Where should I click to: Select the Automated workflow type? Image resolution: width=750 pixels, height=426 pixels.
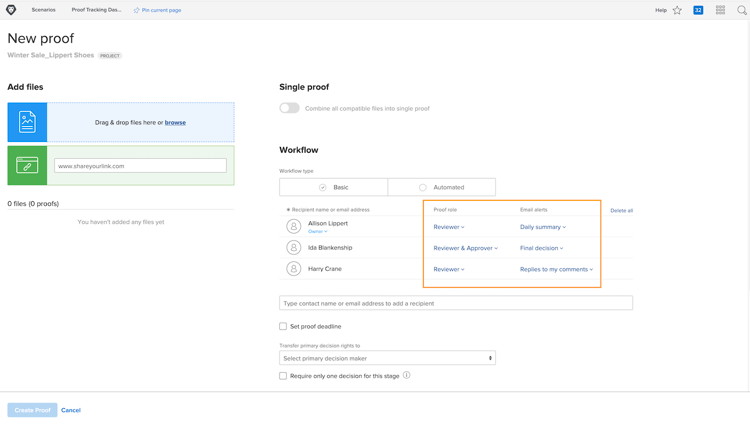point(441,187)
